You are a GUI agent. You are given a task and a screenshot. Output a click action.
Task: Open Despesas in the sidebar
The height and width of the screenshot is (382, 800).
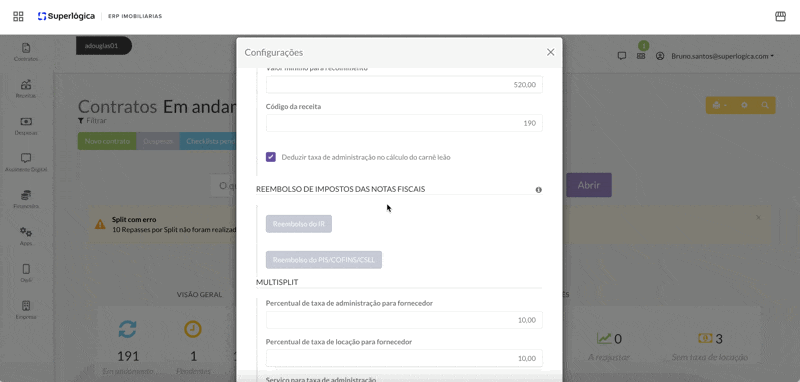click(26, 125)
